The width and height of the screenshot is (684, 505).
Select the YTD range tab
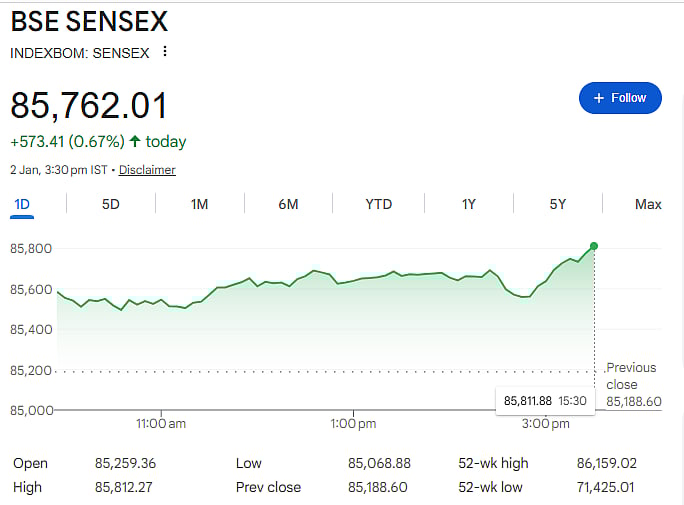point(378,204)
